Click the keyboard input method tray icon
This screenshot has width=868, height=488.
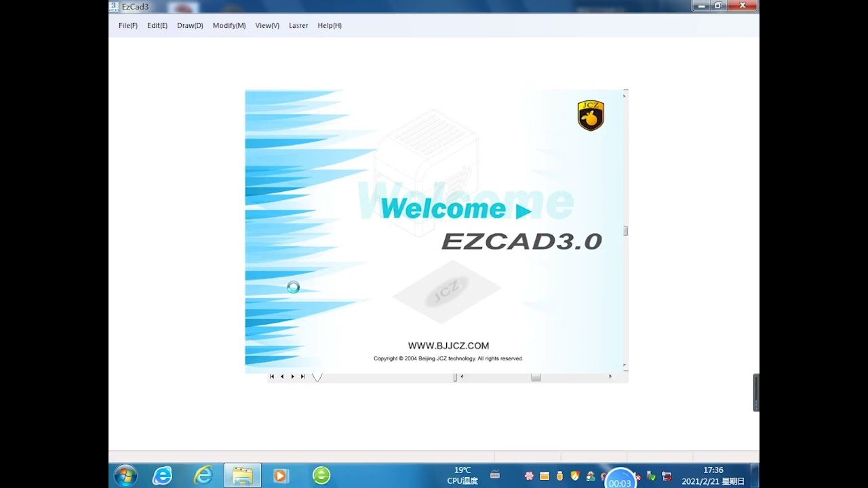tap(495, 475)
